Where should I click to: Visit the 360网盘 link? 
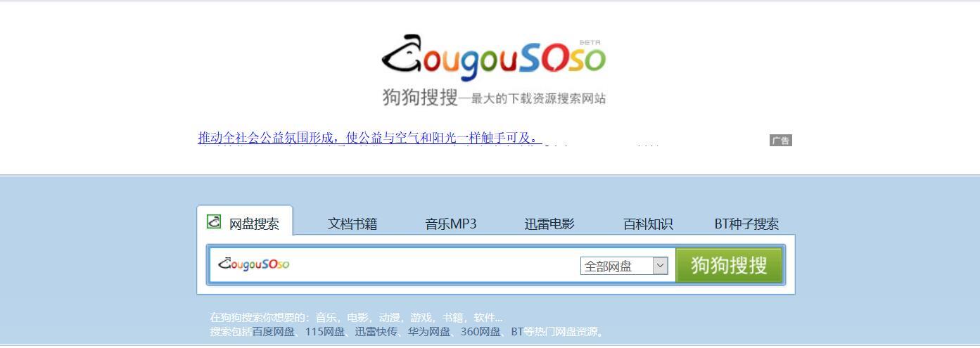pyautogui.click(x=481, y=332)
